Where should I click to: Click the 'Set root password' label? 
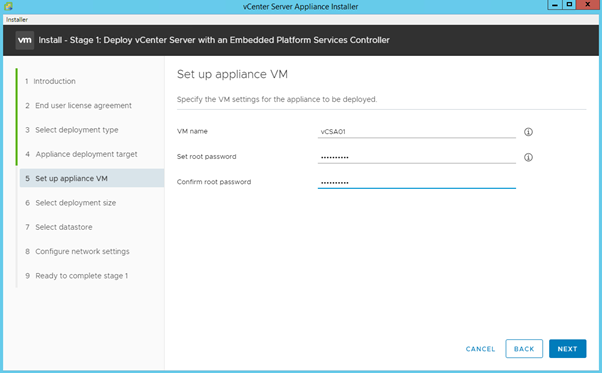pos(207,157)
